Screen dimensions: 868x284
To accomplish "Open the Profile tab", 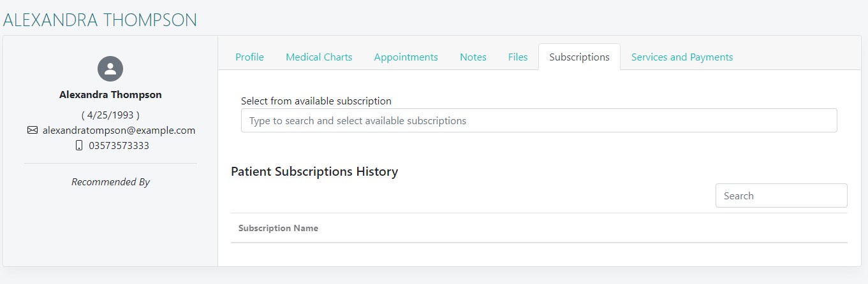I will 249,57.
